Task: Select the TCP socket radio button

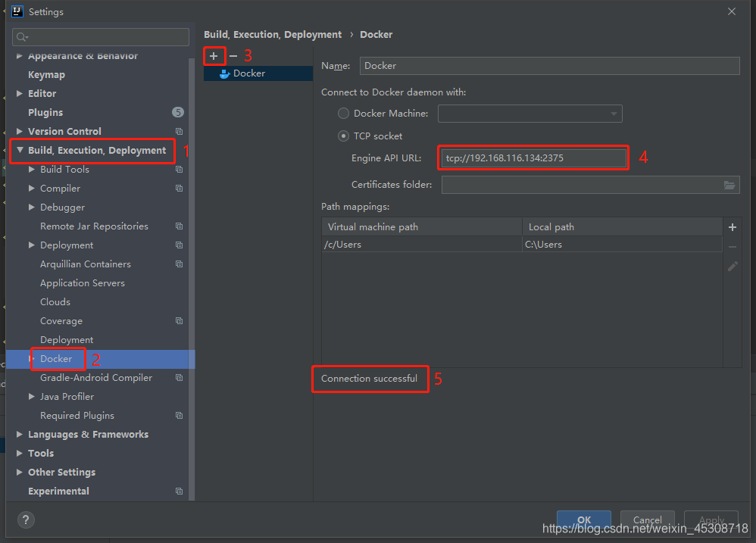Action: (343, 136)
